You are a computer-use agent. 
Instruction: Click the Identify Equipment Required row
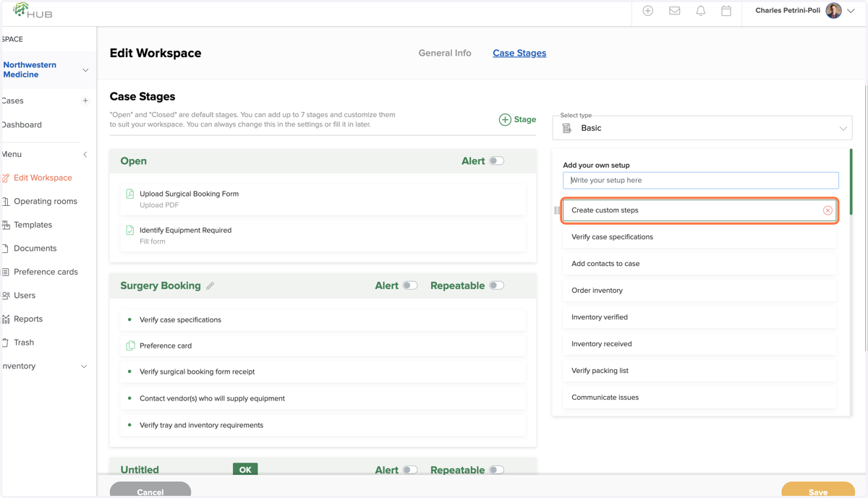pyautogui.click(x=323, y=236)
